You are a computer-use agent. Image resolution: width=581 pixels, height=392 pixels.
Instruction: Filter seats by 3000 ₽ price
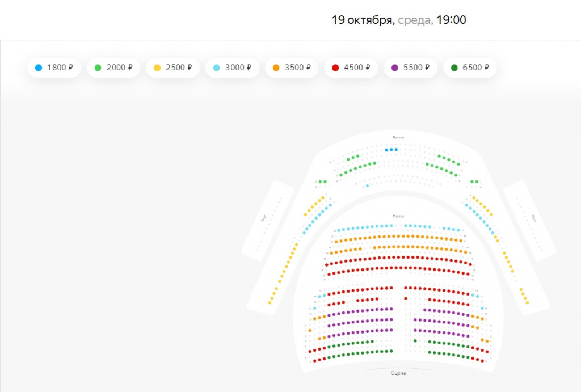coord(232,68)
